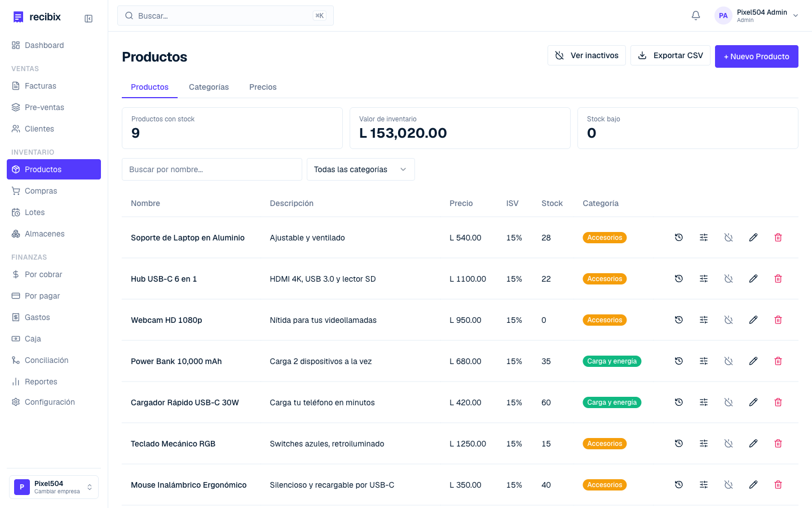Open the Cambiar empresa switcher
Viewport: 812px width, 508px height.
54,487
